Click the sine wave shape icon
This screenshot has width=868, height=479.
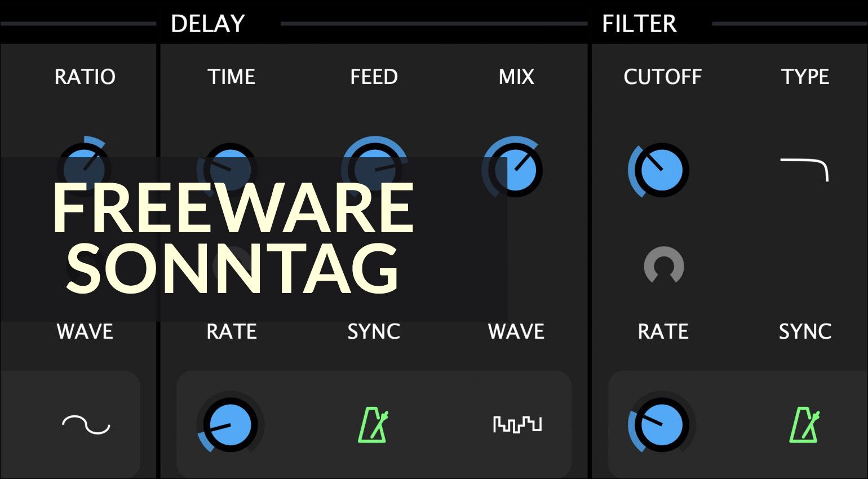(x=86, y=425)
